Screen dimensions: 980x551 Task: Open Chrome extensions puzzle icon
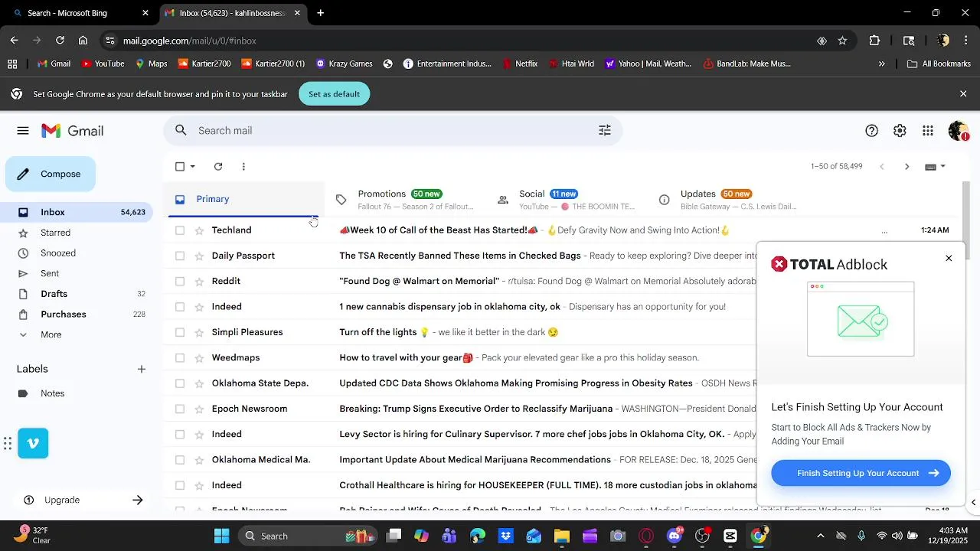[874, 41]
